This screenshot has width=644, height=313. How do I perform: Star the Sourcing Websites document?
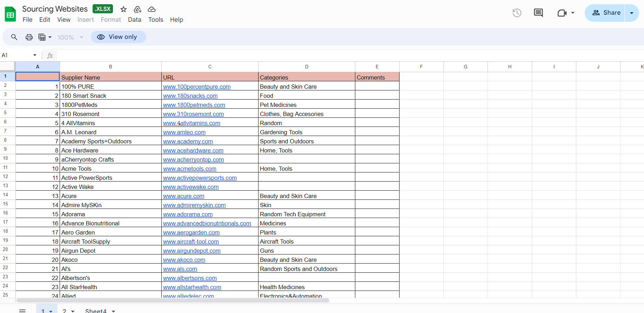[x=123, y=9]
